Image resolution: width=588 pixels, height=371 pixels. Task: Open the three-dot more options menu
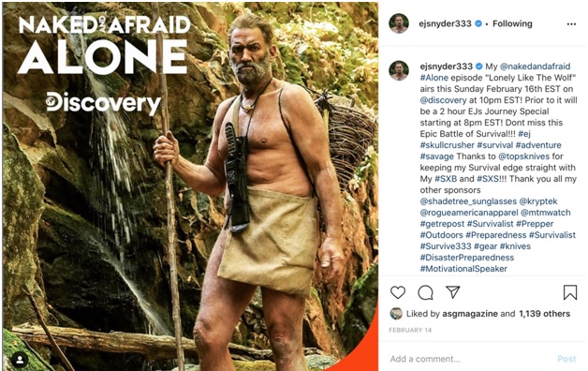571,24
